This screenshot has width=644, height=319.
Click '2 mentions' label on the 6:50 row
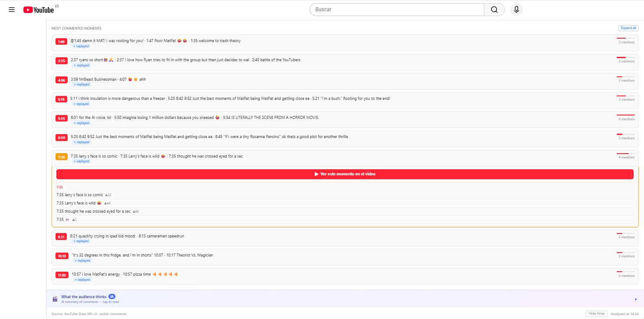pos(627,138)
